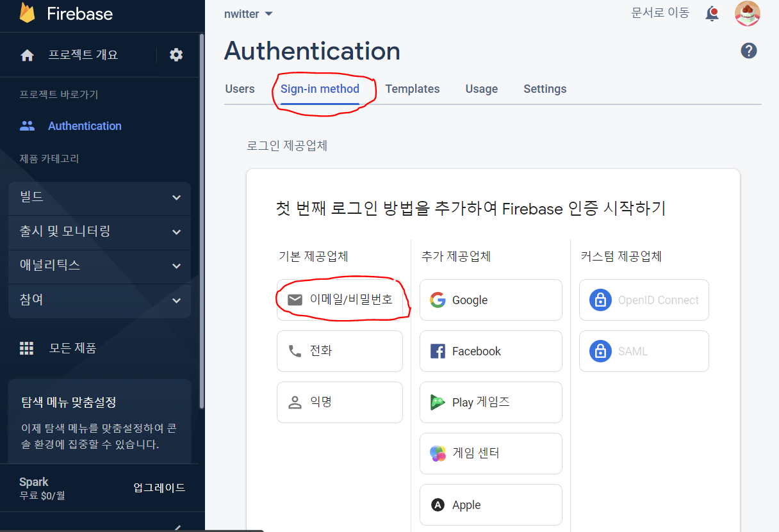
Task: Switch to the Templates tab
Action: coord(413,89)
